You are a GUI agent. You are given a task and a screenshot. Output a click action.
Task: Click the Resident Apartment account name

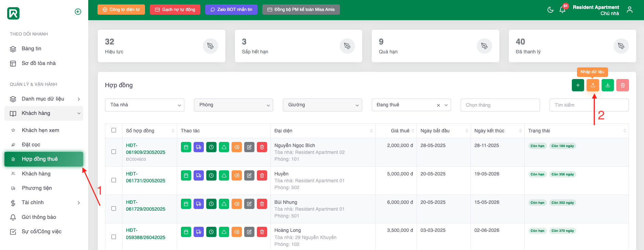pyautogui.click(x=596, y=7)
